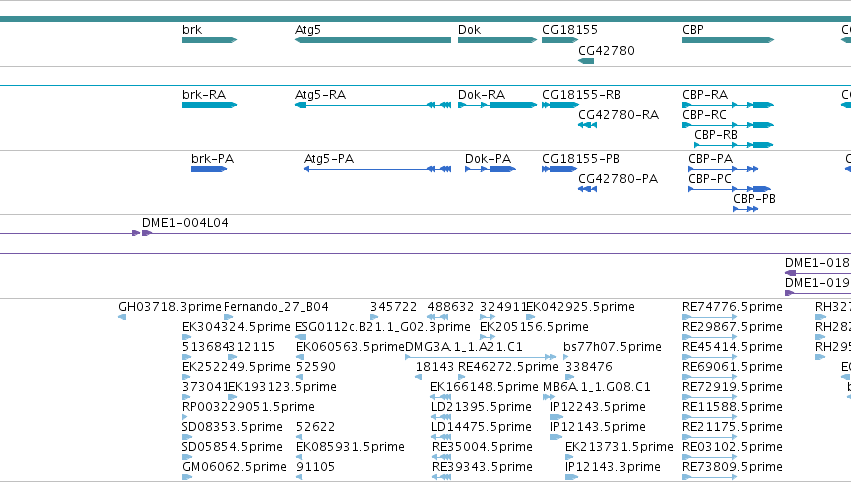Image resolution: width=851 pixels, height=482 pixels.
Task: Click the CG42780 gene feature
Action: coord(586,61)
